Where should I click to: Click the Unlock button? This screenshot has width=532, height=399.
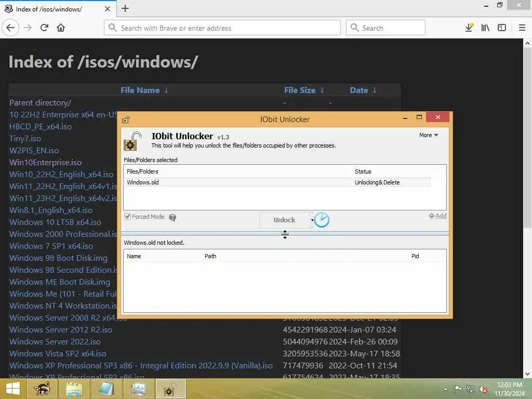284,220
